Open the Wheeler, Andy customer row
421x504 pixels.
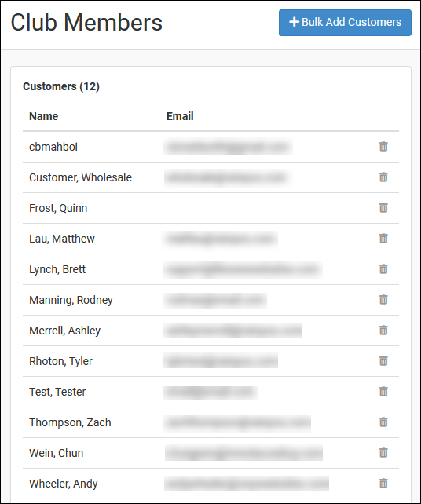210,484
